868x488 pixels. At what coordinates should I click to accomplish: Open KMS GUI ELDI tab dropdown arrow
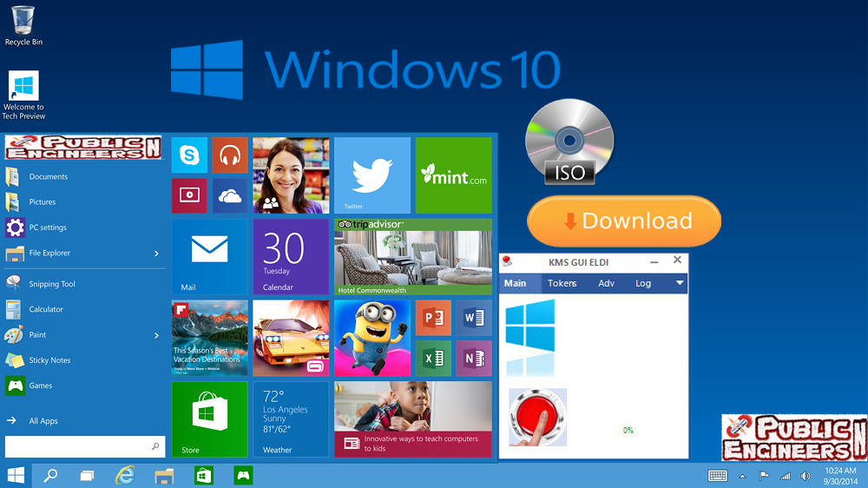[x=680, y=283]
